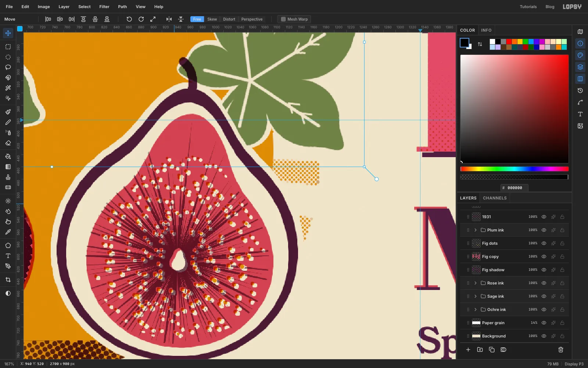Click the hex color input field
This screenshot has width=588, height=368.
point(514,188)
